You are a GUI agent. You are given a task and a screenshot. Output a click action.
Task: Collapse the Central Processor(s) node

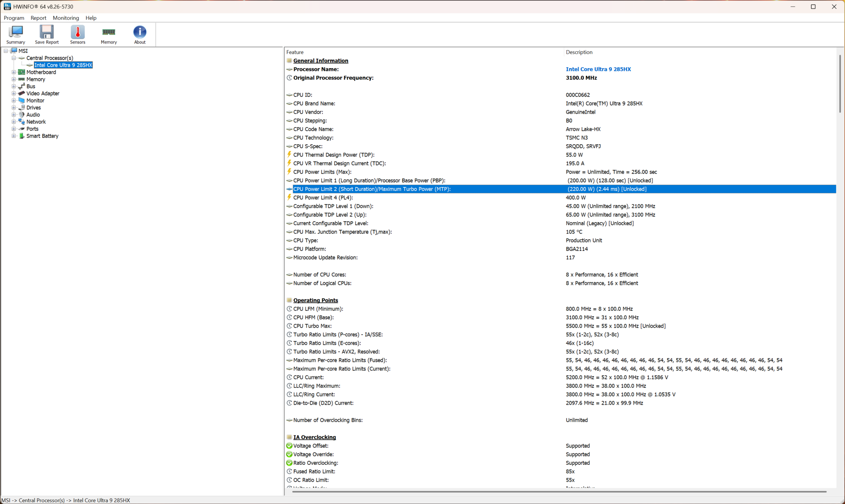tap(14, 58)
